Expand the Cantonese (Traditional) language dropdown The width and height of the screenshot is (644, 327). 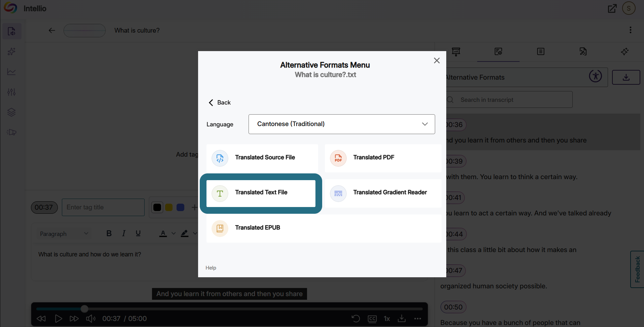pyautogui.click(x=342, y=124)
